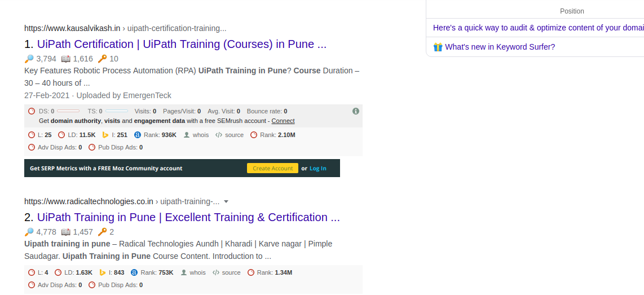Click the info icon in the SEMrush bar
644x295 pixels.
[x=356, y=111]
